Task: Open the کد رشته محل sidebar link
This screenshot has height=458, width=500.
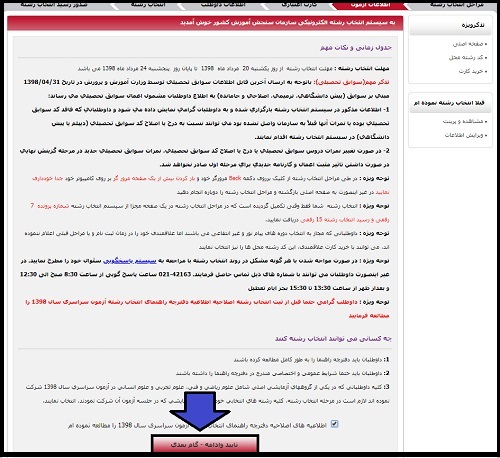Action: coord(467,58)
